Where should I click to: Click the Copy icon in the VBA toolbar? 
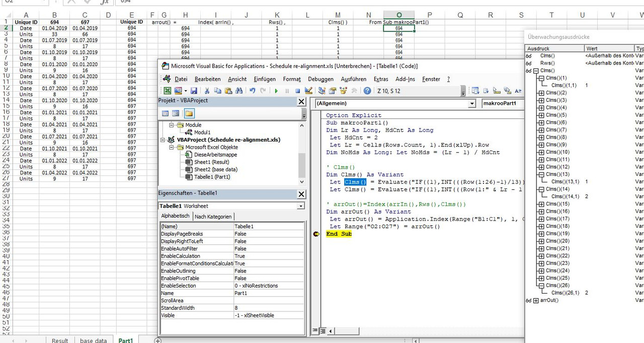click(x=217, y=91)
